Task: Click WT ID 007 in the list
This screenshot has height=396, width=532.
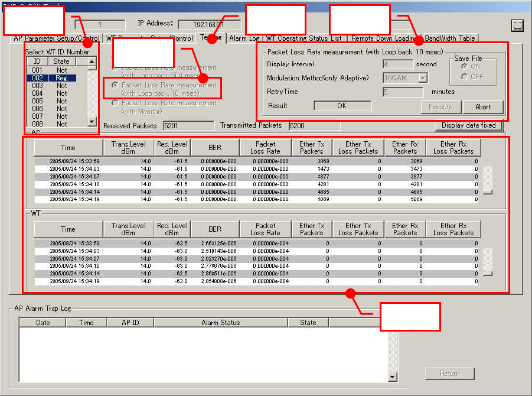Action: pyautogui.click(x=51, y=116)
